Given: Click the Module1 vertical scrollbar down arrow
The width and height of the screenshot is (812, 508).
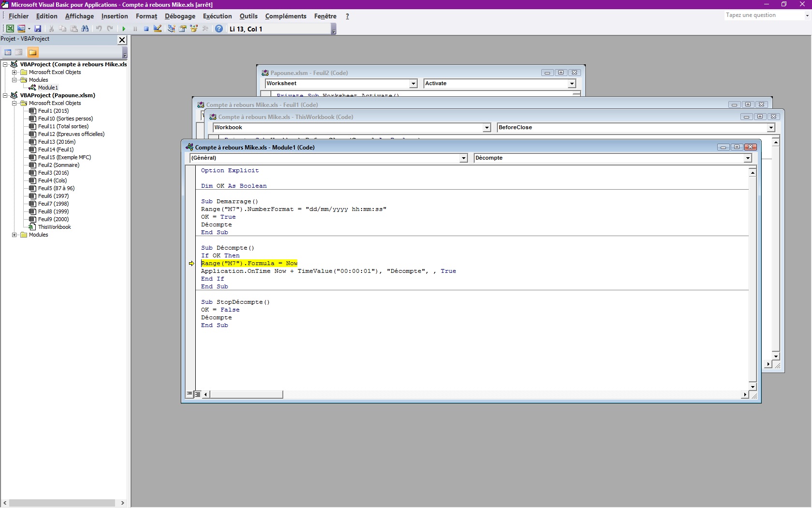Looking at the screenshot, I should 753,387.
